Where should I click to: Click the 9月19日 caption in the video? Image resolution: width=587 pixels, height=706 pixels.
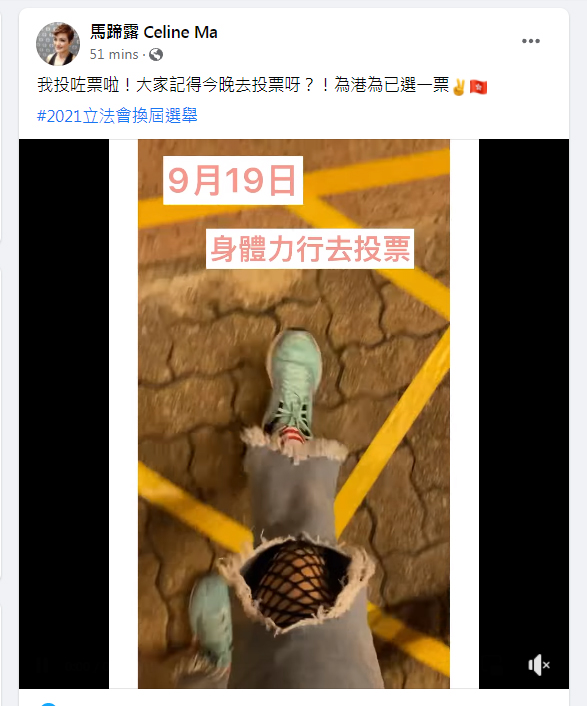[x=233, y=180]
